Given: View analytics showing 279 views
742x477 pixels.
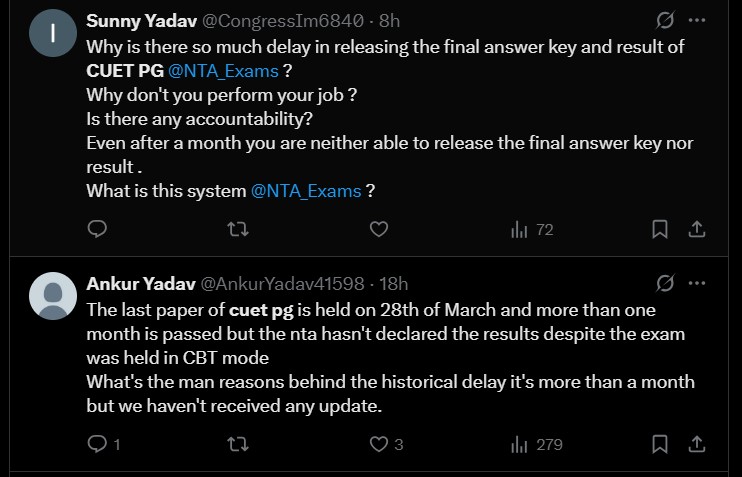Looking at the screenshot, I should point(536,443).
